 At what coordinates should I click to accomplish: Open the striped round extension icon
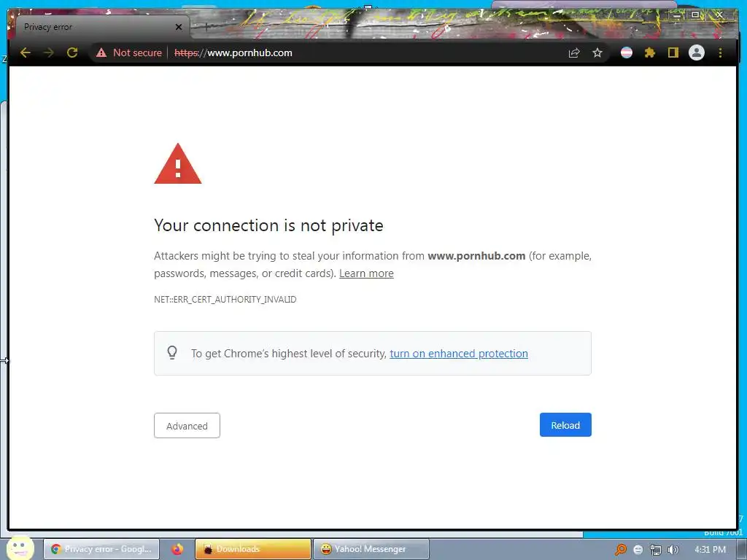(x=627, y=52)
